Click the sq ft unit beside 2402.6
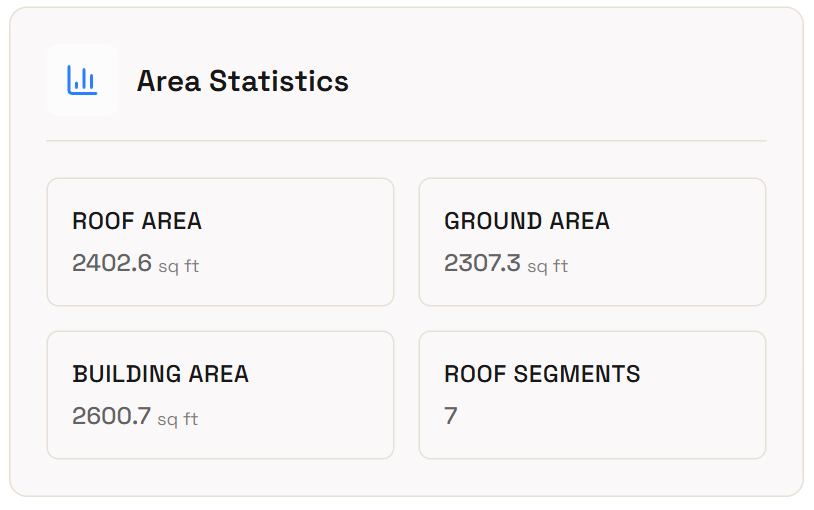 179,266
